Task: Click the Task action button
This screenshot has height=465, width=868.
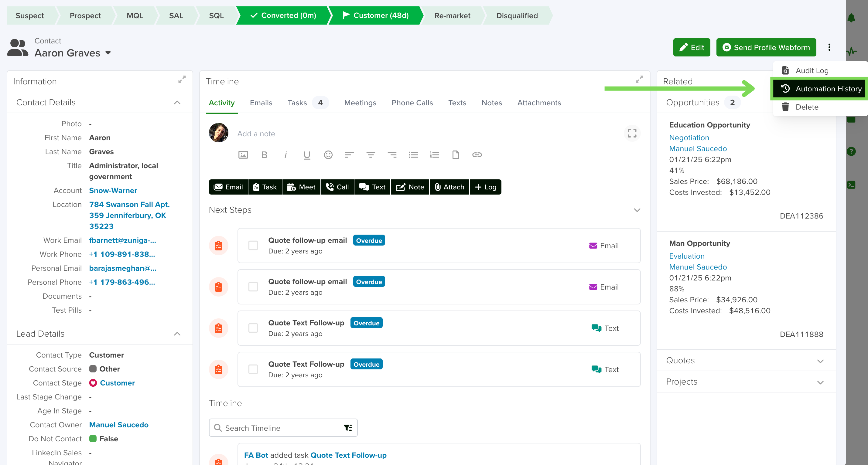Action: click(265, 187)
